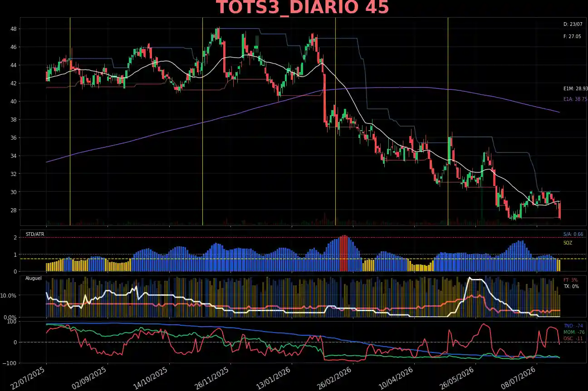Click the 'TX: 0%' label
Screen dimensions: 588x391
point(571,287)
